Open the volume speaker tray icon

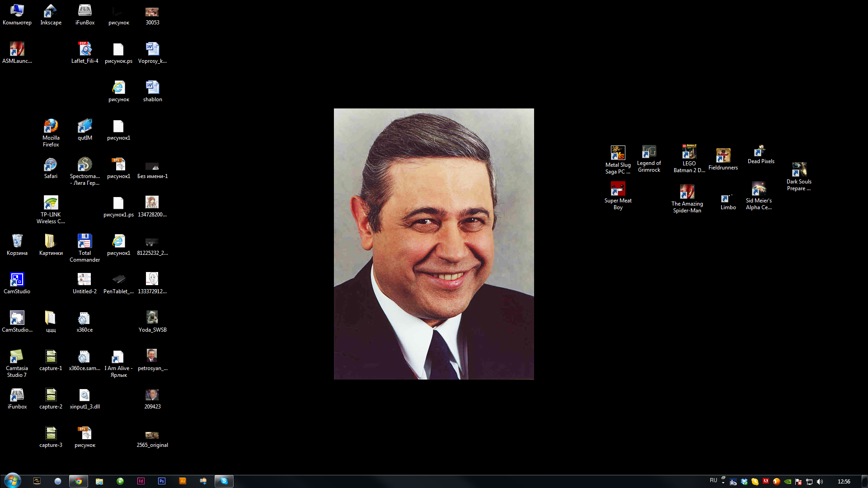click(x=820, y=482)
